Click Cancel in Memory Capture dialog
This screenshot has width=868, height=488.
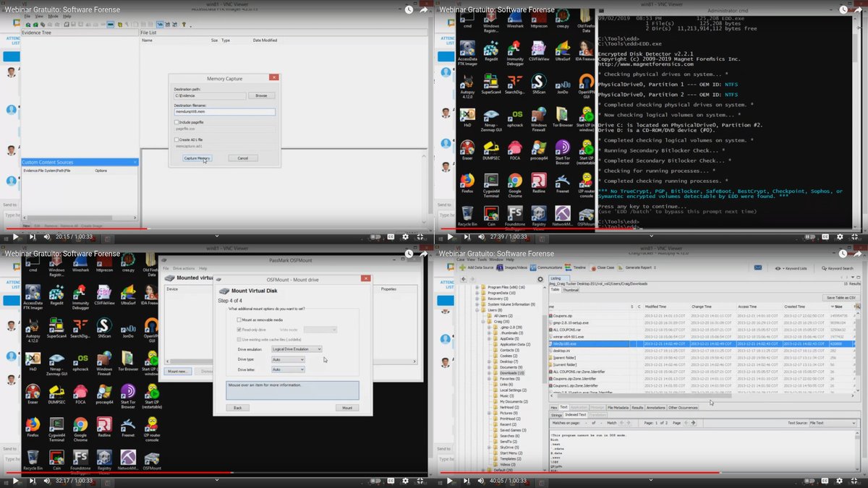click(242, 158)
